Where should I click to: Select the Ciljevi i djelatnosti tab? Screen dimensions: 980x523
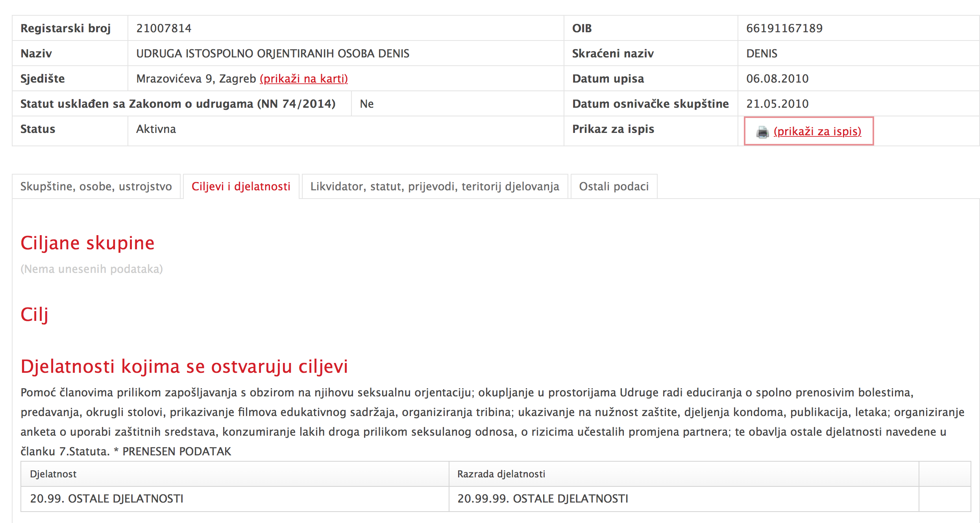tap(241, 186)
